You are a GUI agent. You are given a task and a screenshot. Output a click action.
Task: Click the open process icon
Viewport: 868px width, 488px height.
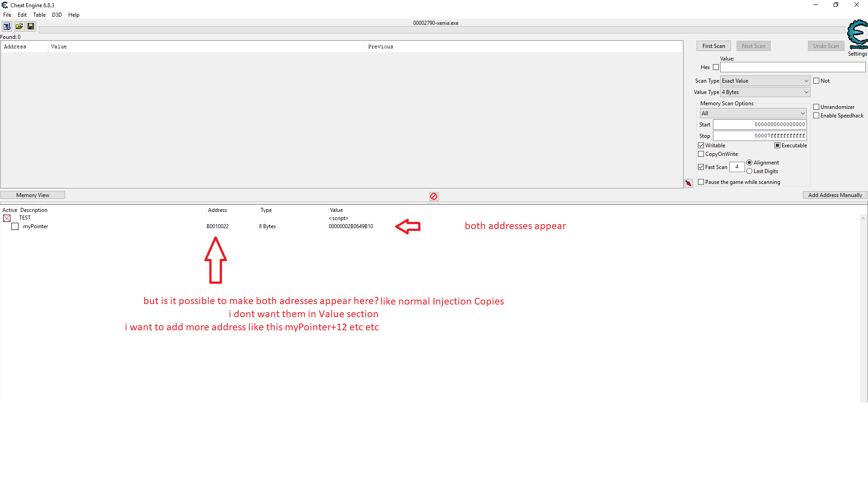7,27
